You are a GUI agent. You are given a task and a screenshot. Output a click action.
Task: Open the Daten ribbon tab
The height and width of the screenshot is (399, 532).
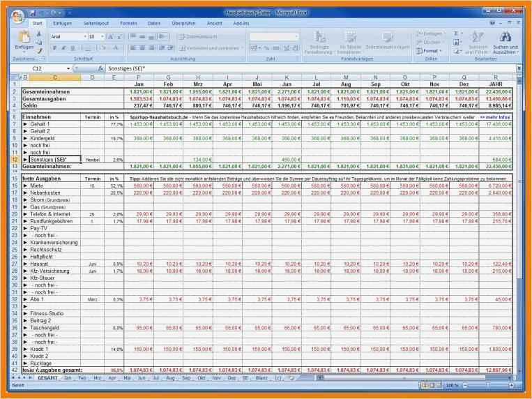[x=153, y=24]
